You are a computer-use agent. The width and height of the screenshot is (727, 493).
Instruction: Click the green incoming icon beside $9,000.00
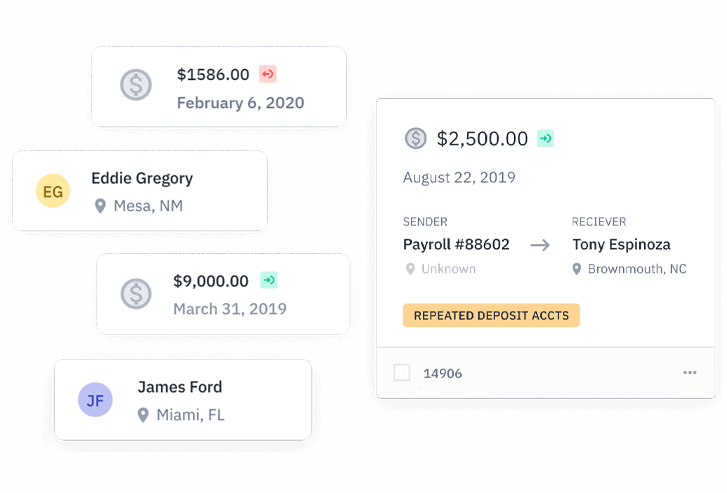pyautogui.click(x=268, y=281)
